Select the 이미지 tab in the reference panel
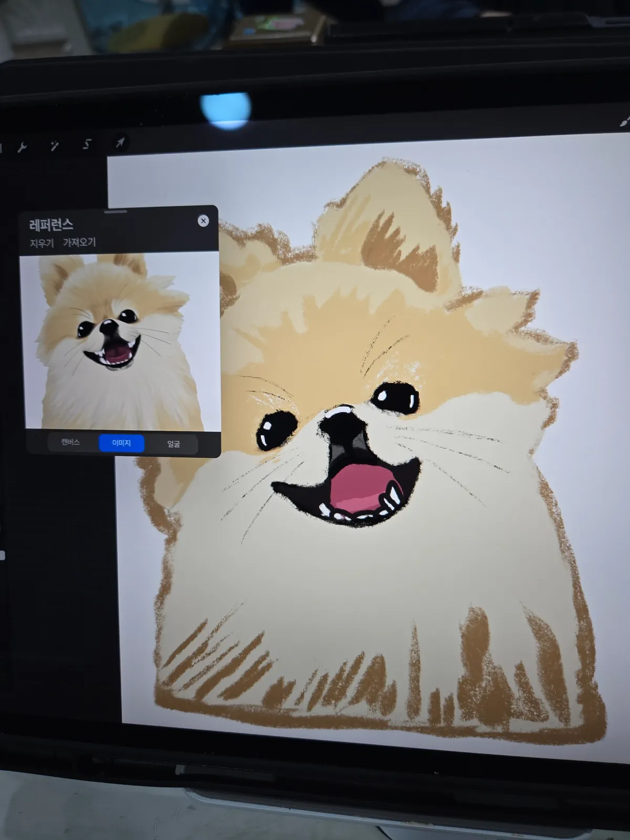The height and width of the screenshot is (840, 630). point(121,443)
